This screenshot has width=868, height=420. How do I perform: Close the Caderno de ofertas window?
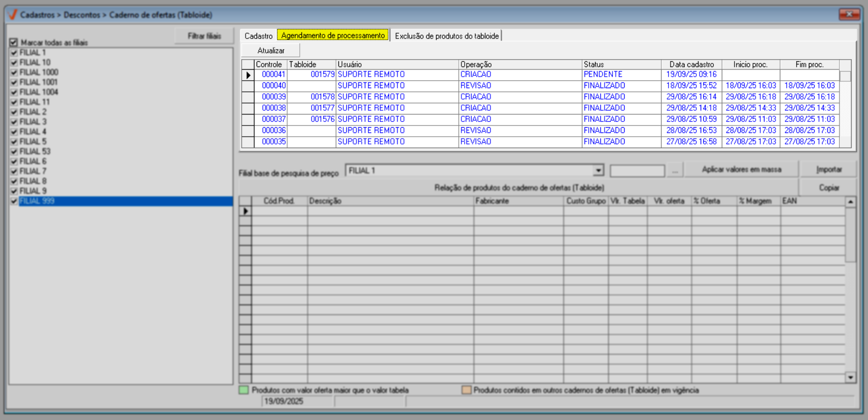(x=849, y=14)
